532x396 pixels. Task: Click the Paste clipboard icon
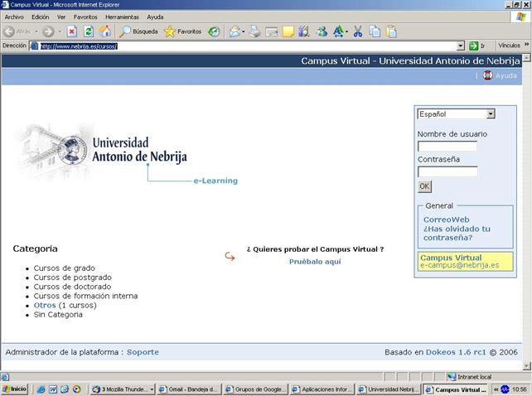pos(391,32)
